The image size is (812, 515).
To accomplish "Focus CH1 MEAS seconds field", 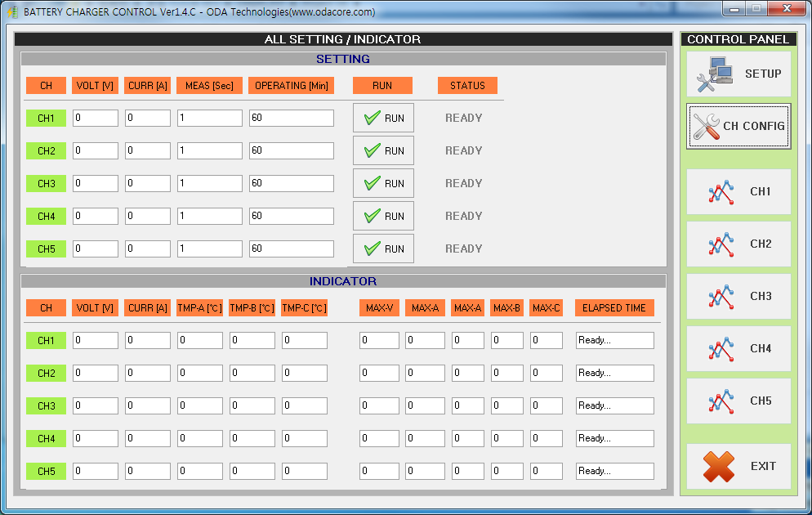I will coord(210,119).
